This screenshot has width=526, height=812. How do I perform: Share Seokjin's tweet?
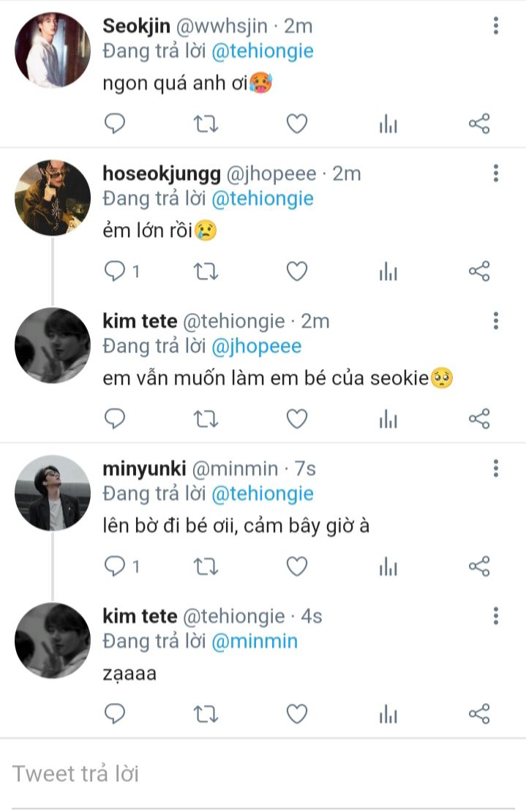click(x=479, y=124)
